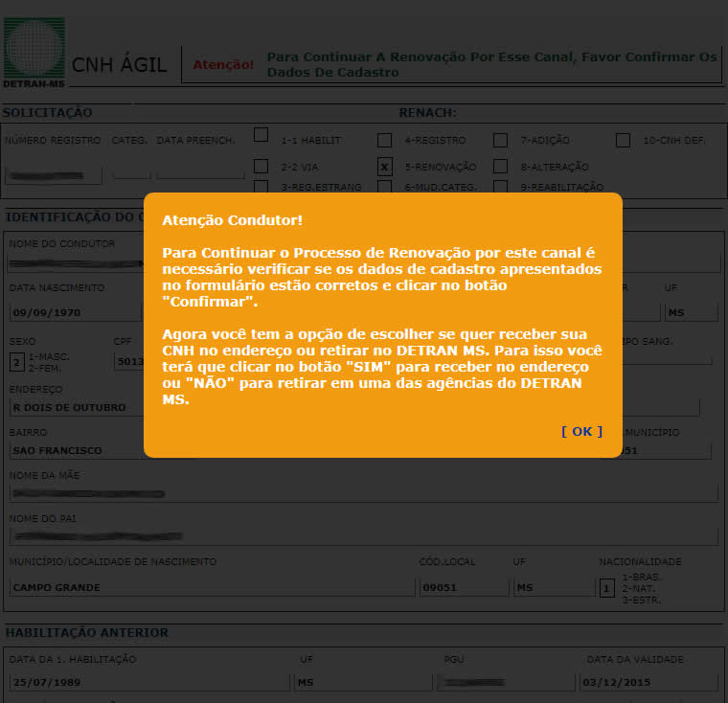Check the 8-ALTERAÇÃO checkbox
This screenshot has height=703, width=728.
tap(500, 167)
